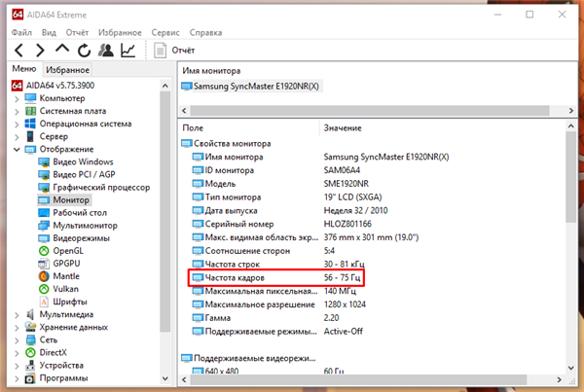Select the Графический процессор item icon
Image resolution: width=584 pixels, height=392 pixels.
(44, 188)
